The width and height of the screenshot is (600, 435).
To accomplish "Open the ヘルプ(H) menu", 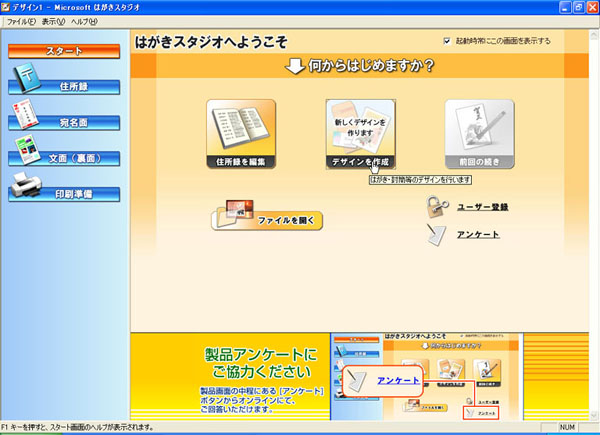I will tap(84, 22).
